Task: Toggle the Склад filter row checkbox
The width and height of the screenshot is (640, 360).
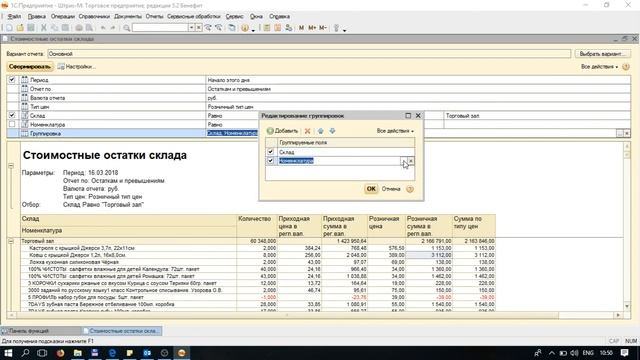Action: point(12,116)
